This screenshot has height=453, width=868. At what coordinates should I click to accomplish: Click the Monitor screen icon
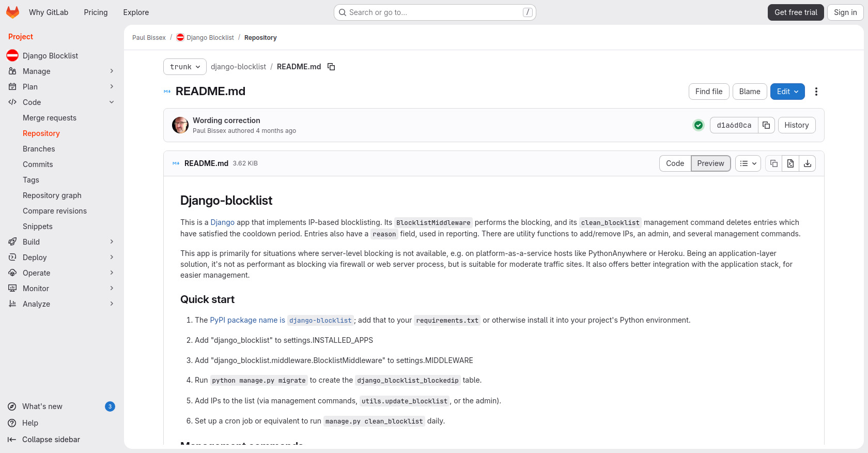tap(12, 288)
